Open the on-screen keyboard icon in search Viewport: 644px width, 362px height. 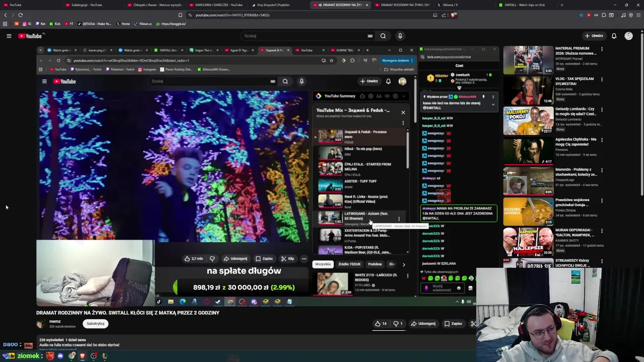coord(370,36)
